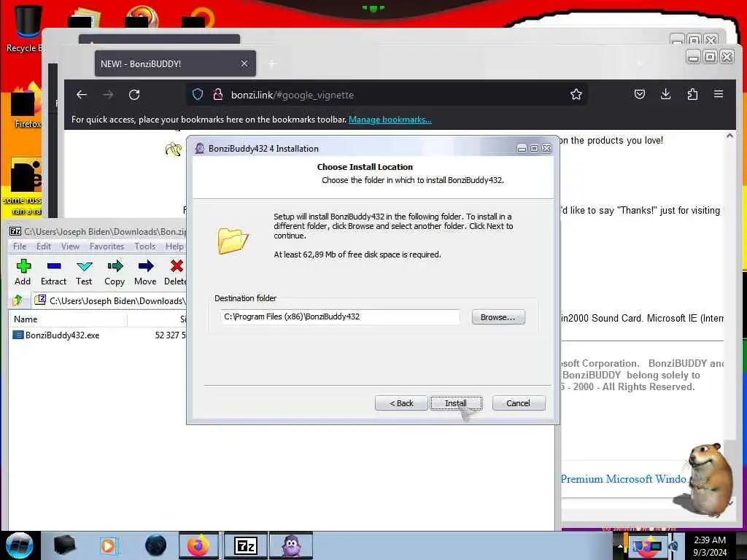This screenshot has width=747, height=560.
Task: Open the Edit menu in 7-Zip
Action: pyautogui.click(x=43, y=246)
